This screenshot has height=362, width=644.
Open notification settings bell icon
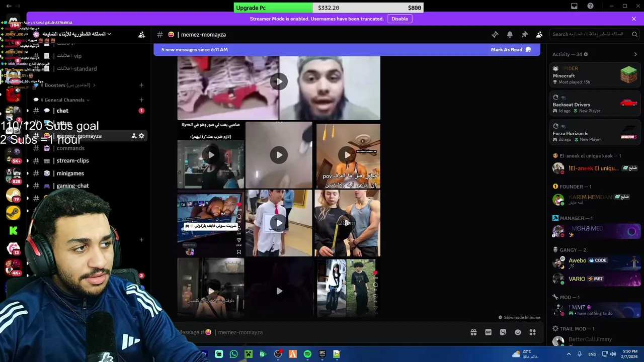pos(510,34)
